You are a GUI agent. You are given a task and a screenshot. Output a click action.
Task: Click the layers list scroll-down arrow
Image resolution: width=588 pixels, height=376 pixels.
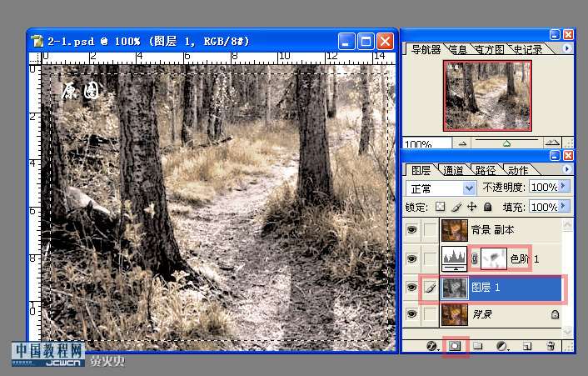point(567,330)
